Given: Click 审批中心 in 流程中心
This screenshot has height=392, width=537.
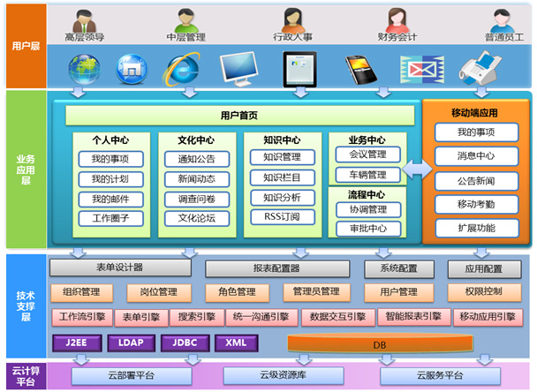Looking at the screenshot, I should click(x=368, y=229).
